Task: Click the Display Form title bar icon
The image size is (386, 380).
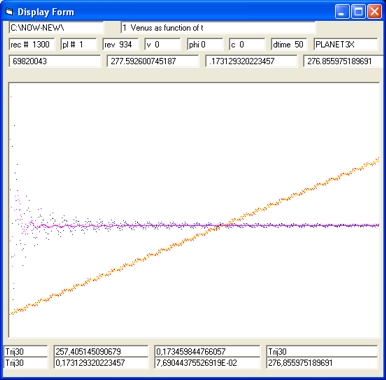Action: [9, 12]
